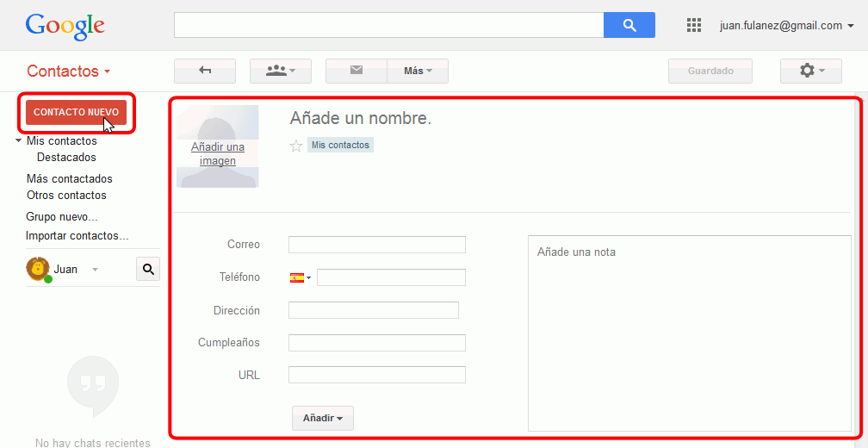
Task: Click the back arrow toolbar button
Action: click(205, 71)
